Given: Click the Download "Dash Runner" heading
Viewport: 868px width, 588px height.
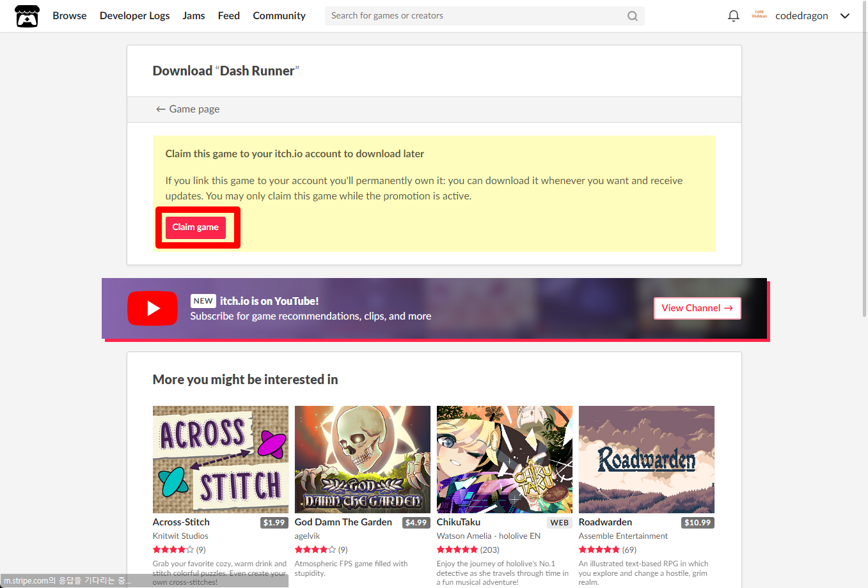Looking at the screenshot, I should (226, 71).
